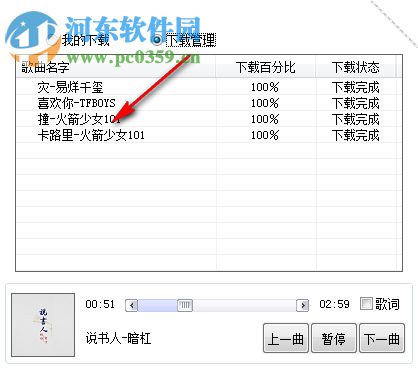The height and width of the screenshot is (382, 418).
Task: Click the 说书人 album cover thumbnail
Action: (43, 325)
